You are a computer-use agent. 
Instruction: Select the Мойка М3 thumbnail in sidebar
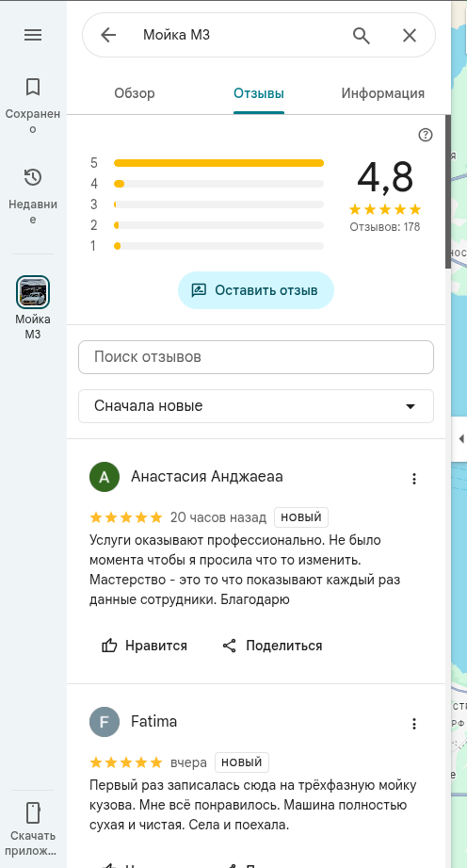[x=33, y=292]
